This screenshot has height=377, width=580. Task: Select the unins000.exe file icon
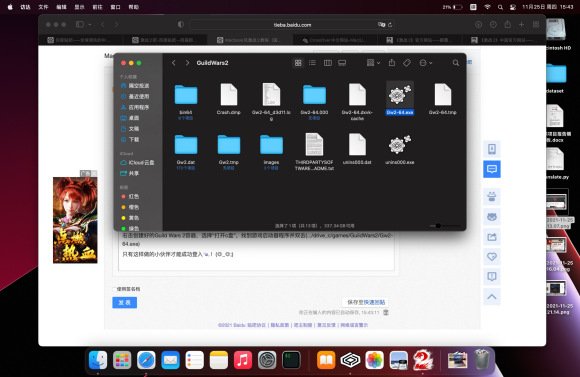pos(400,145)
